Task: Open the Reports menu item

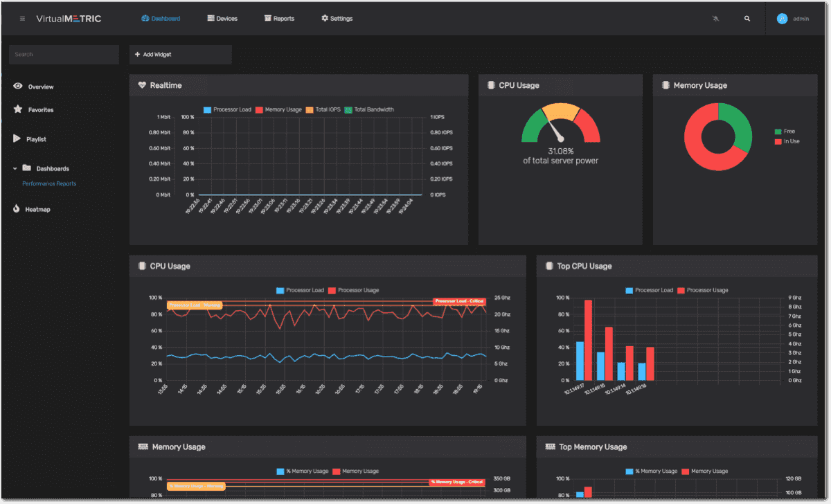Action: tap(279, 18)
